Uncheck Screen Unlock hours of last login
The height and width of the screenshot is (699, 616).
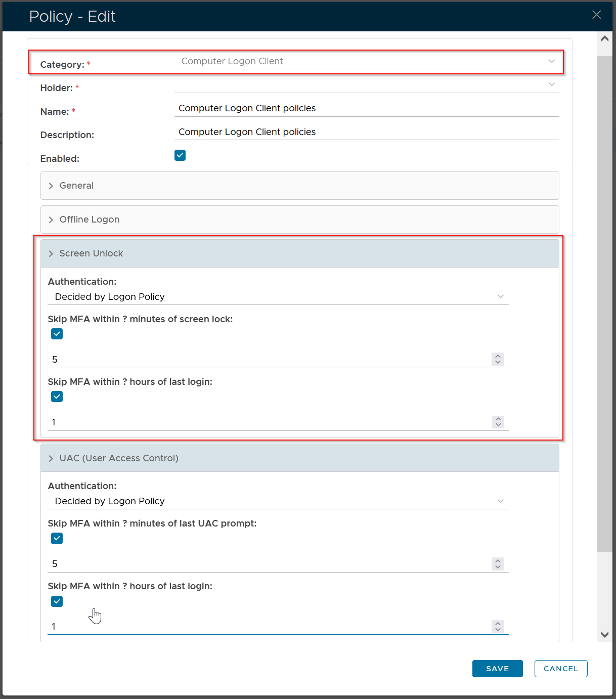pos(57,397)
